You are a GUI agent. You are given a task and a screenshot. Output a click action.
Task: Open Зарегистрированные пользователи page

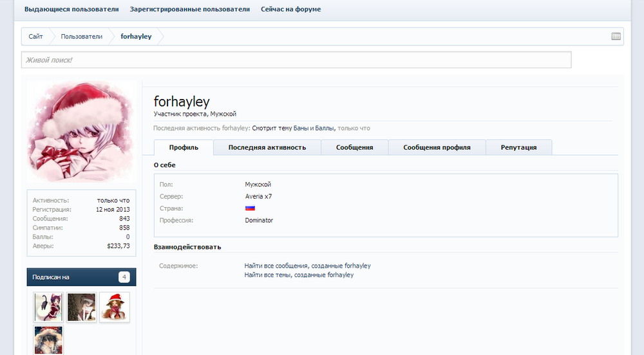(x=189, y=10)
